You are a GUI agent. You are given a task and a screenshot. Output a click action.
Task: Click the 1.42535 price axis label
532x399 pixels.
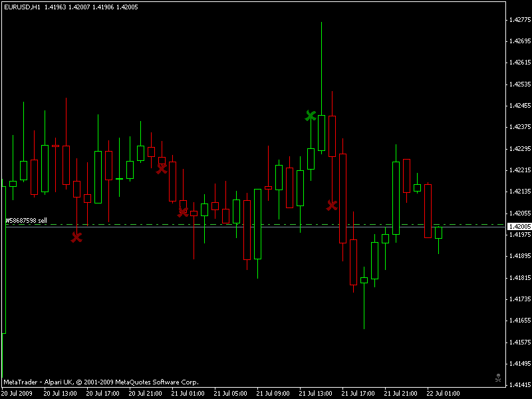520,84
